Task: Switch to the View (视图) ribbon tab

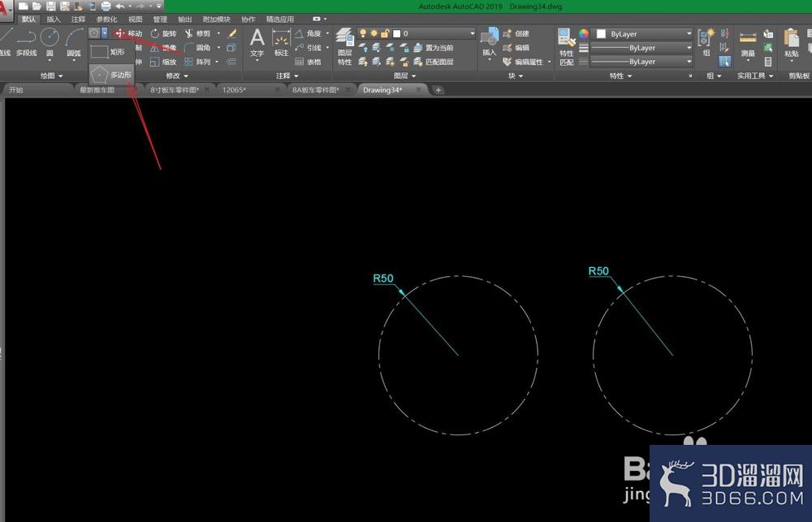Action: (x=135, y=19)
